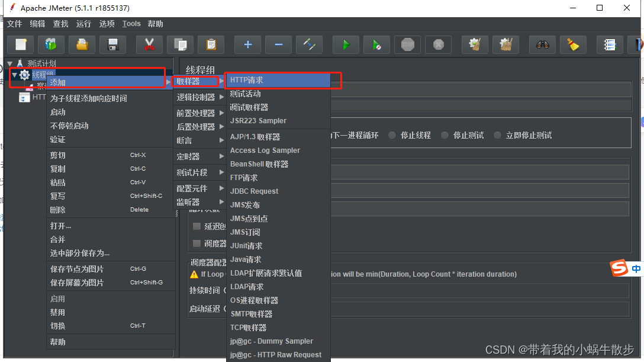Click the Toggle enable/disable icon

[309, 44]
